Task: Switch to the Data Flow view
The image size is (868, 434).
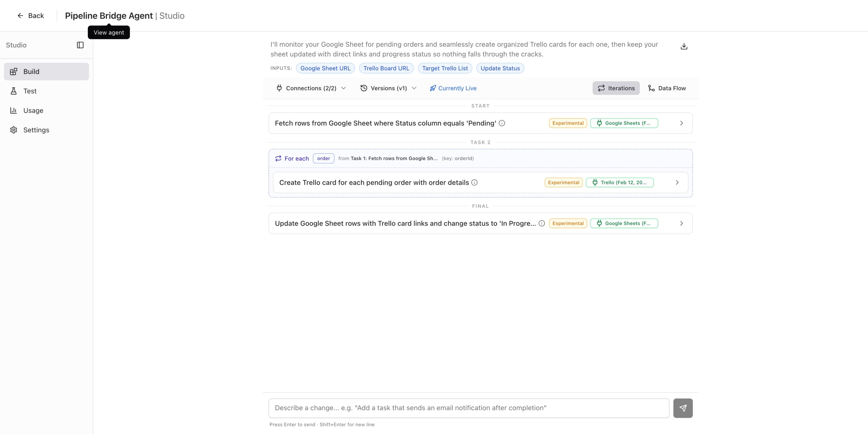Action: (x=667, y=88)
